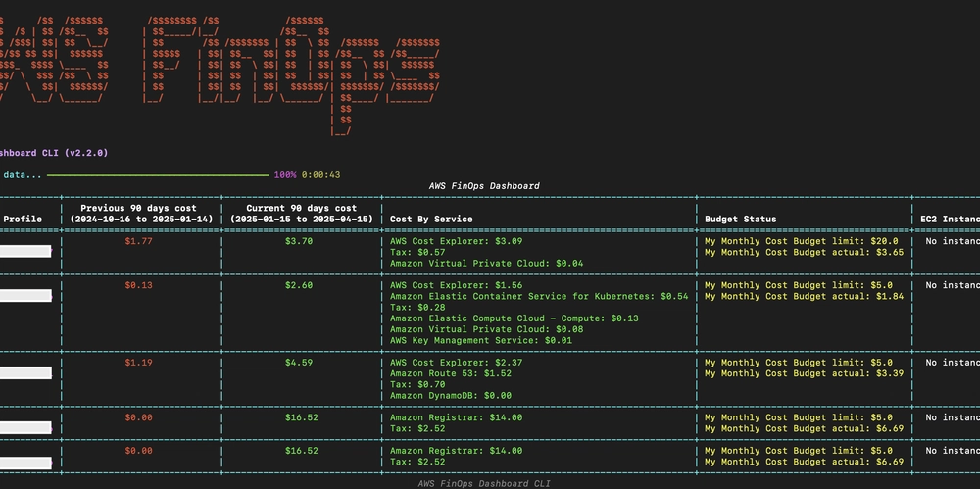Click the italic 'AWS FinOps Dashboard' table title
Image resolution: width=980 pixels, height=489 pixels.
[x=484, y=186]
